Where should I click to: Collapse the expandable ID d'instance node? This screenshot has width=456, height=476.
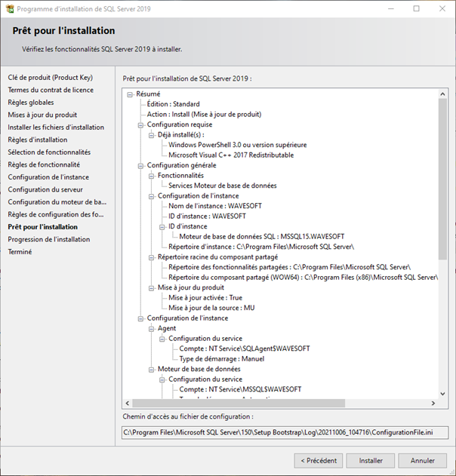162,227
